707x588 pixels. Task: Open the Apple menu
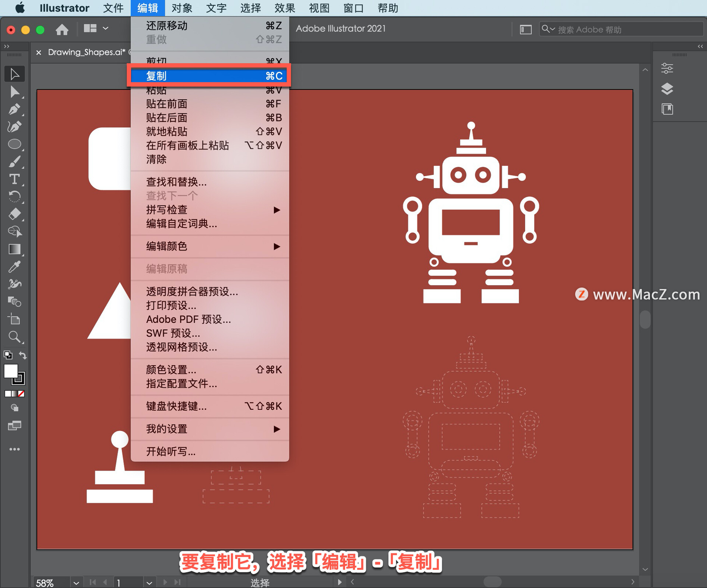tap(20, 8)
